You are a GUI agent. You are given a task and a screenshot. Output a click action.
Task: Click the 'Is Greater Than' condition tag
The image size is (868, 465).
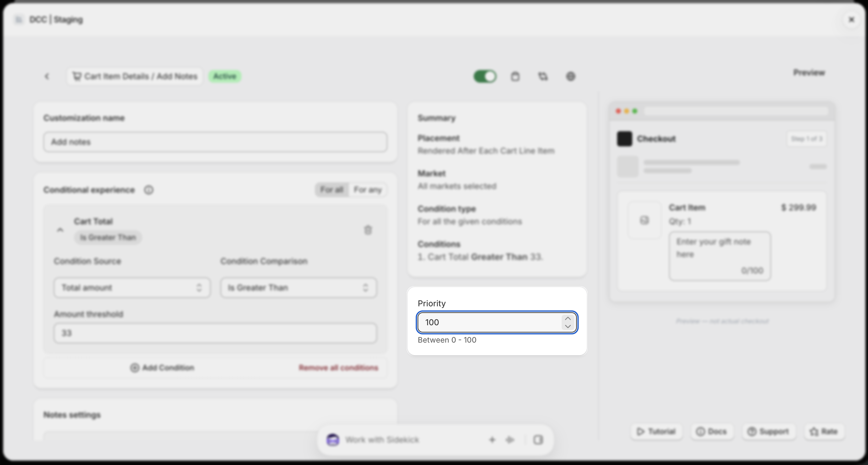pos(108,237)
